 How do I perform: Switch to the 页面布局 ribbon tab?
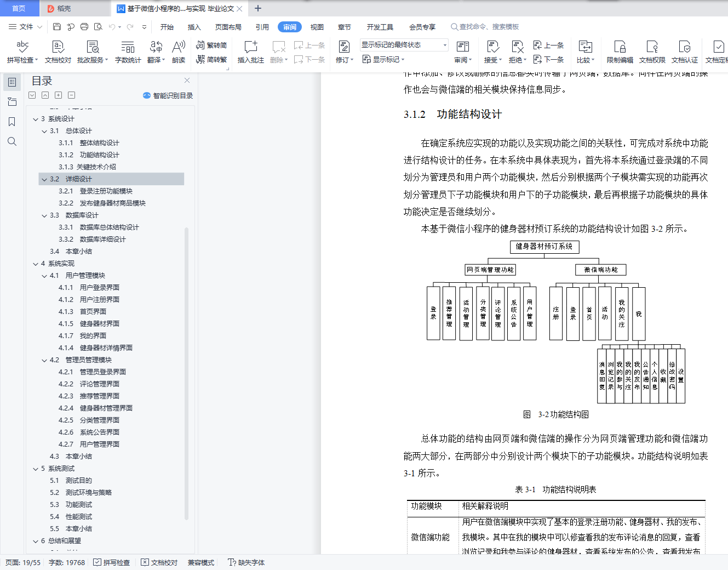(228, 27)
